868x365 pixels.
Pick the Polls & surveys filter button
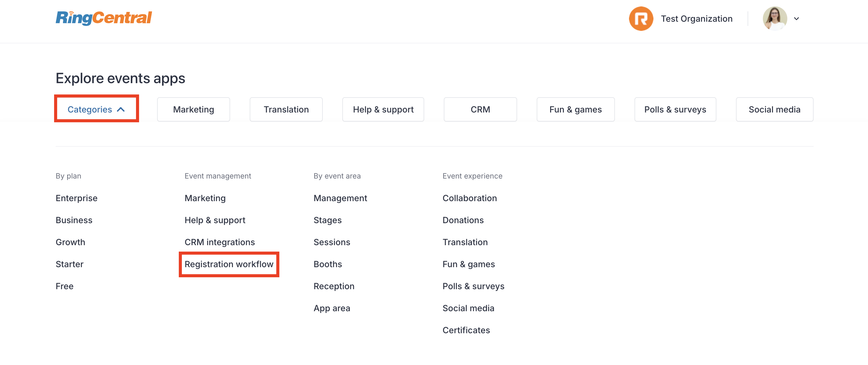tap(675, 109)
